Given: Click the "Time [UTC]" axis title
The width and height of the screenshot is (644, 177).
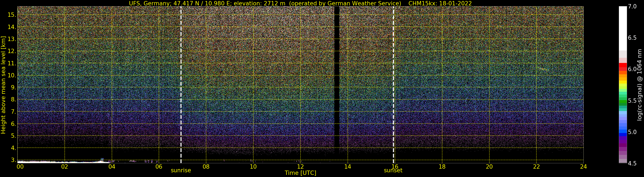Looking at the screenshot, I should [x=300, y=173].
